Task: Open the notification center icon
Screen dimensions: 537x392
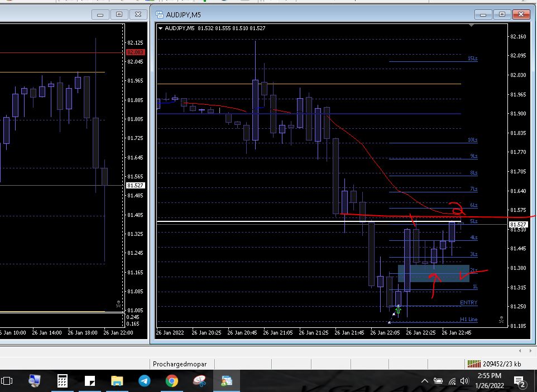Action: (x=519, y=381)
